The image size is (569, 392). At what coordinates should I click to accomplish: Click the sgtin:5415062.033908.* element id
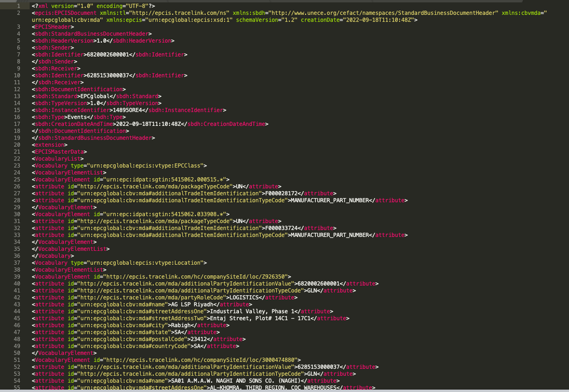pyautogui.click(x=165, y=214)
